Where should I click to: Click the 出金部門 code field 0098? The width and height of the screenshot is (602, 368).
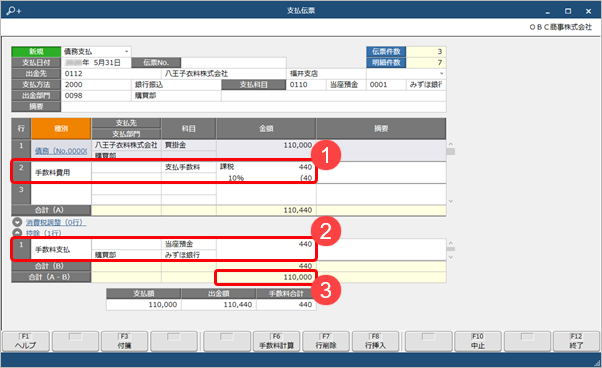click(96, 96)
